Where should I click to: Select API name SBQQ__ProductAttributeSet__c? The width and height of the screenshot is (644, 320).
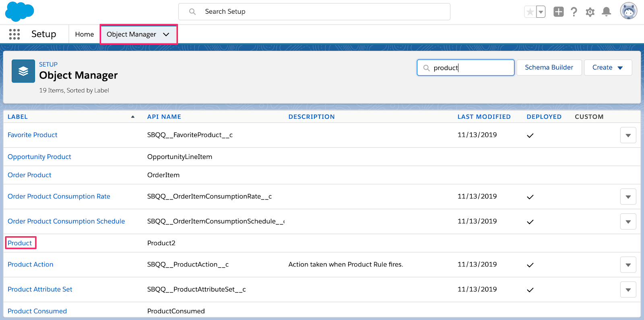coord(196,289)
